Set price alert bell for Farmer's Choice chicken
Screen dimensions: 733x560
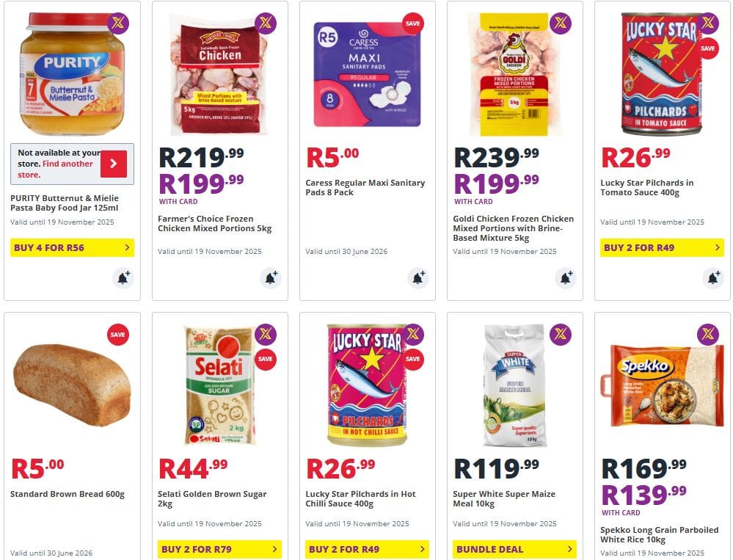[x=271, y=278]
